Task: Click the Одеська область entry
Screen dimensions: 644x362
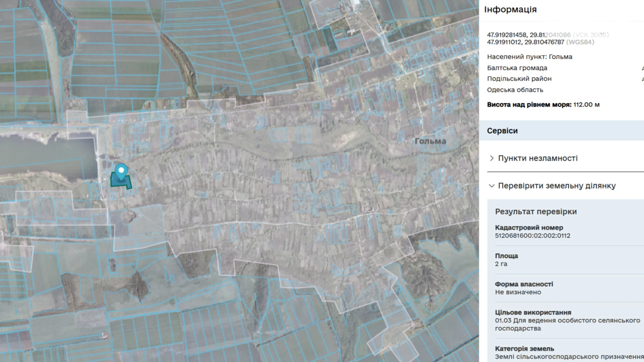Action: (x=515, y=90)
